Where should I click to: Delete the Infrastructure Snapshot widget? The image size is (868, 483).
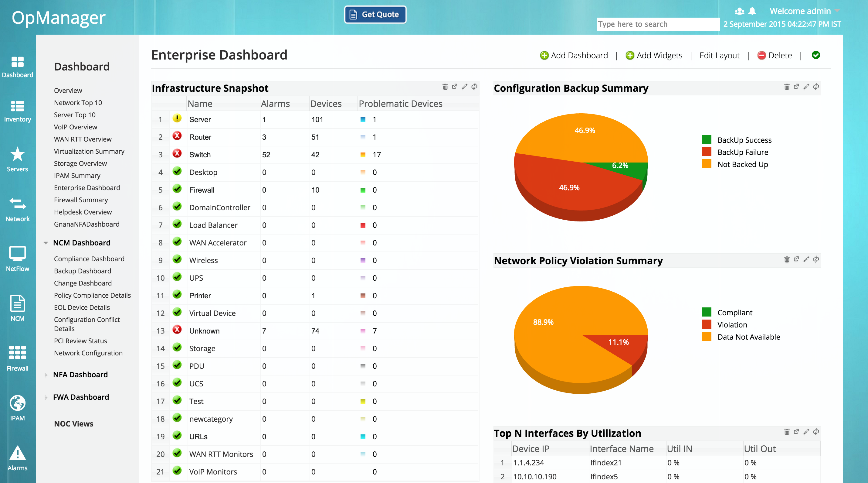coord(445,87)
